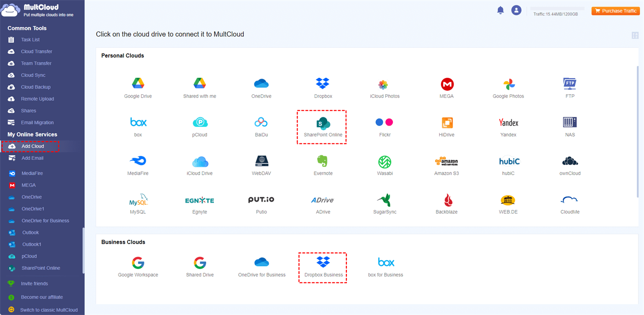Select the Evernote elephant icon
The image size is (644, 315).
pyautogui.click(x=323, y=165)
